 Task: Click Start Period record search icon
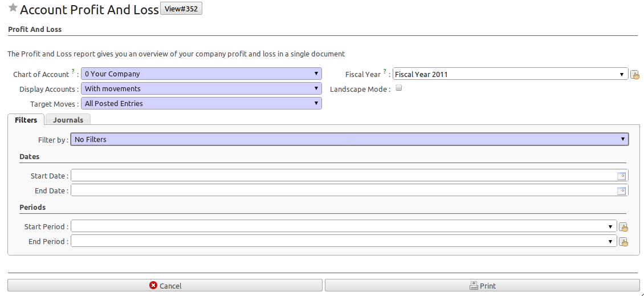click(623, 228)
